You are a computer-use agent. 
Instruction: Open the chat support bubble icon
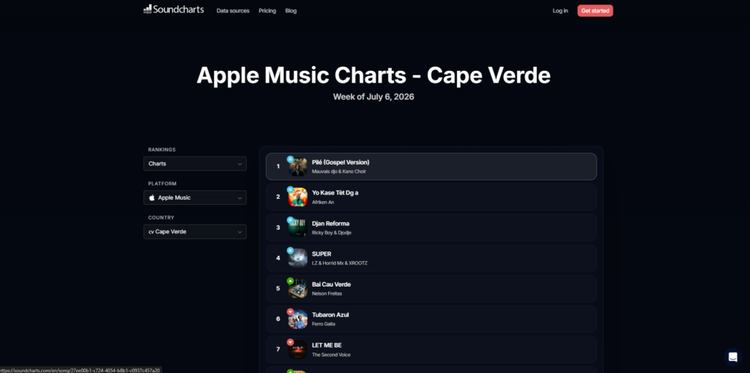click(733, 357)
